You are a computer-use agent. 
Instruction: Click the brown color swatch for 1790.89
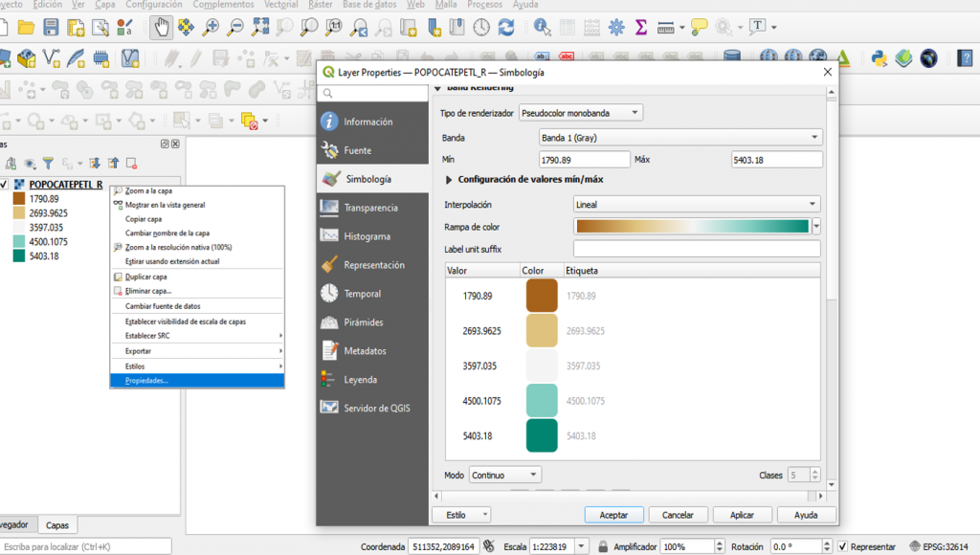542,296
